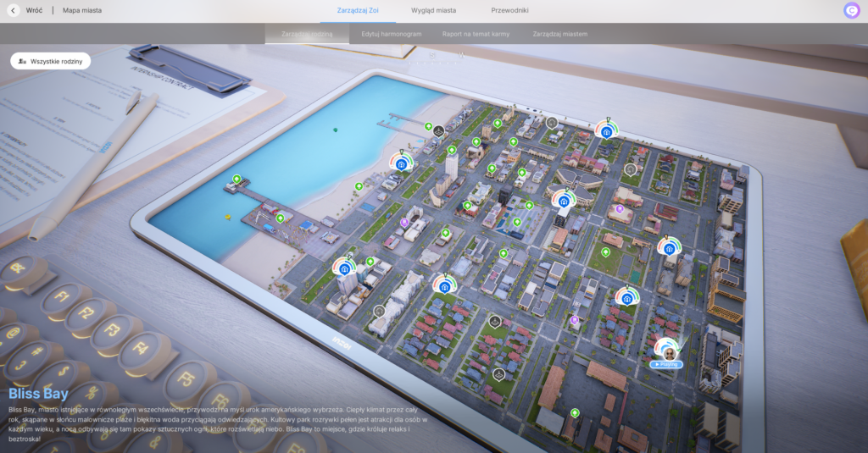Open the Zarządzaj miastem sub-tab
The width and height of the screenshot is (868, 453).
(x=560, y=34)
